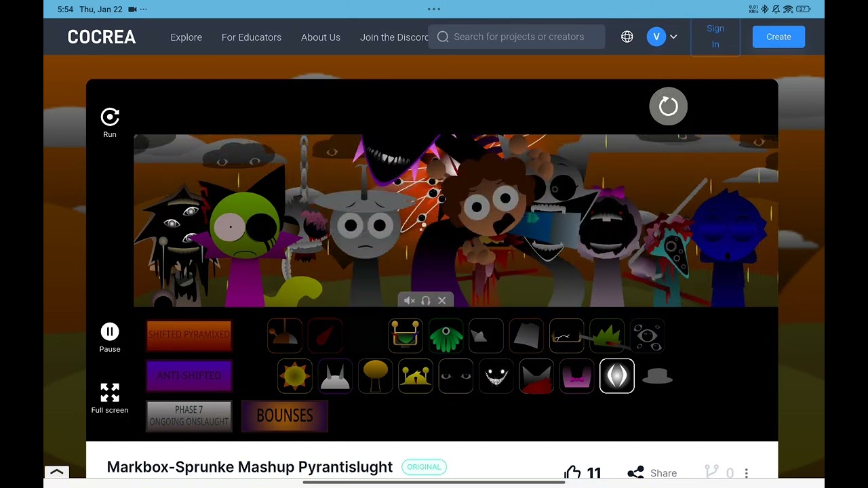Viewport: 868px width, 488px height.
Task: Solo the character with headphones icon
Action: [426, 300]
